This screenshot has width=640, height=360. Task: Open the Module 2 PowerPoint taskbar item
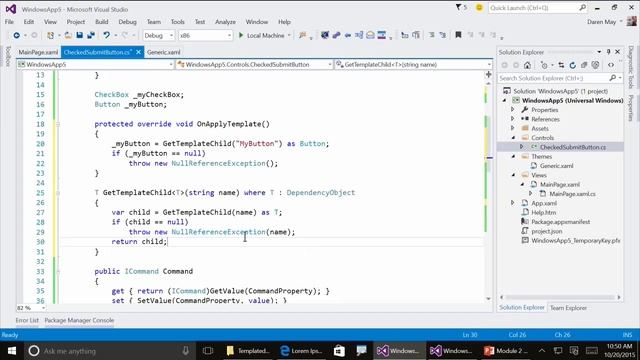(505, 351)
